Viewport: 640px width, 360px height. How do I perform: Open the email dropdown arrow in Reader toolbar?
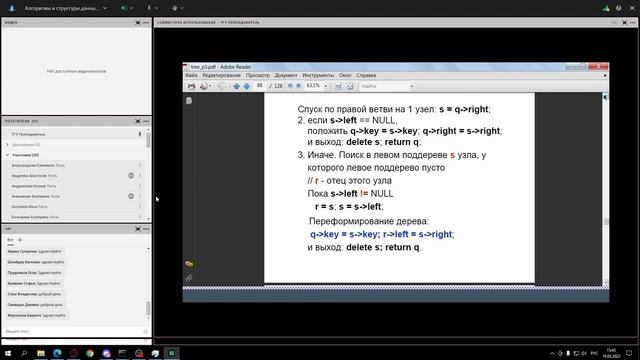(x=210, y=86)
